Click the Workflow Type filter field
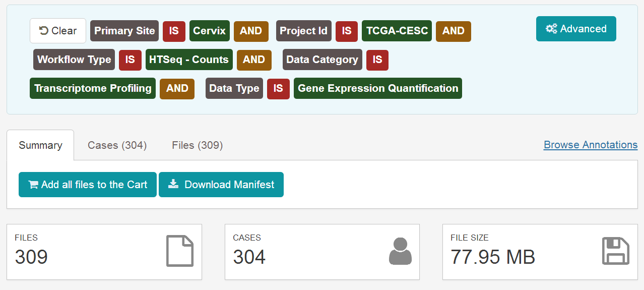This screenshot has width=644, height=290. coord(74,60)
